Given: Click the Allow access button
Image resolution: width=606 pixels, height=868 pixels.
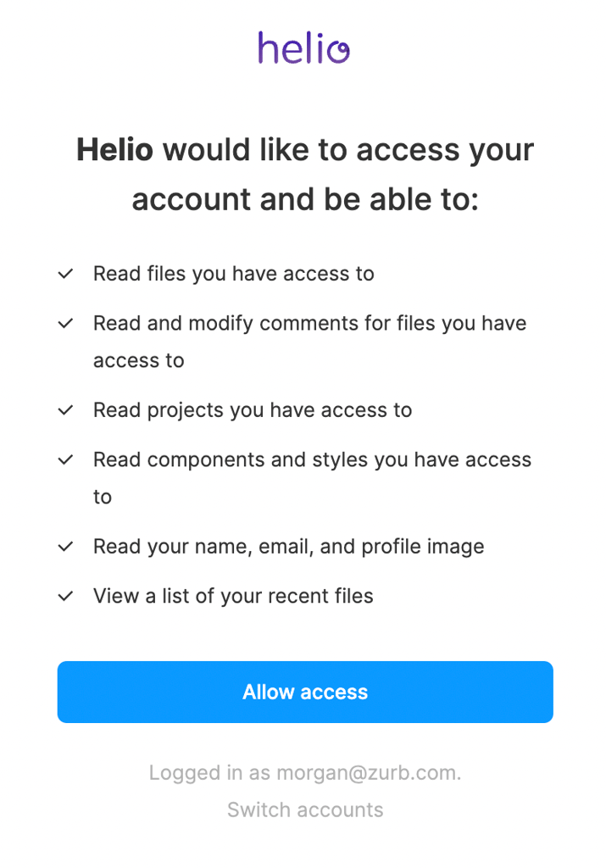Looking at the screenshot, I should coord(305,692).
